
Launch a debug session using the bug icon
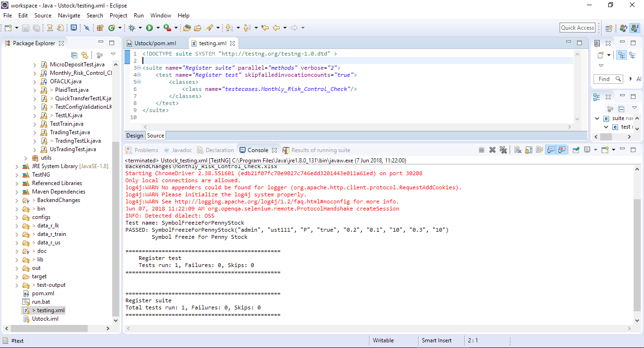pyautogui.click(x=131, y=27)
